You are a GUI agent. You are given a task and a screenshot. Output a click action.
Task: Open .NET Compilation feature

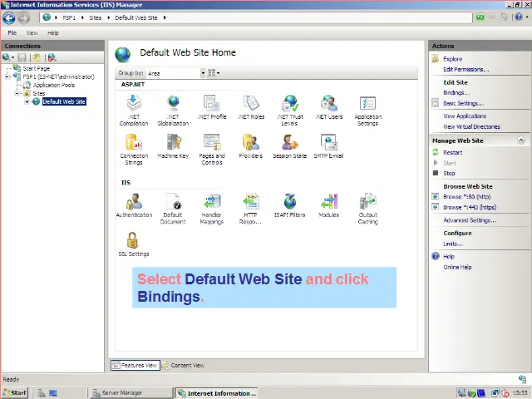134,111
